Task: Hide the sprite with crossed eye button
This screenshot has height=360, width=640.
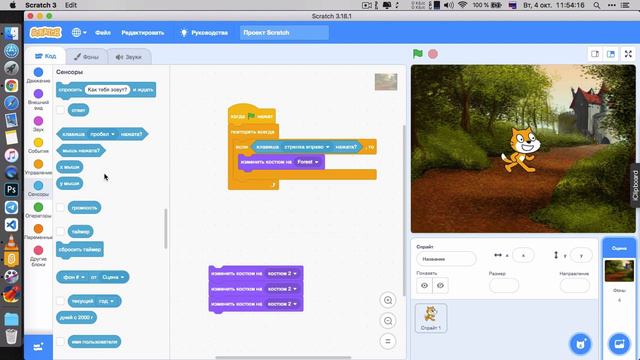Action: pyautogui.click(x=440, y=285)
